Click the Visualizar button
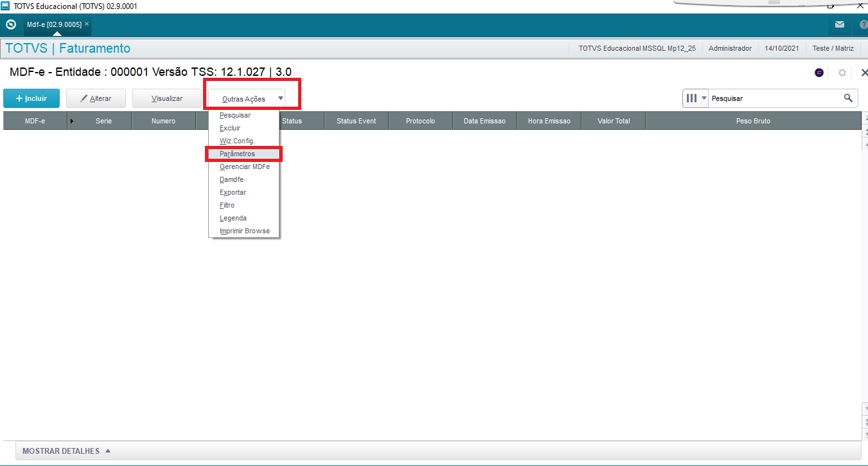 167,98
